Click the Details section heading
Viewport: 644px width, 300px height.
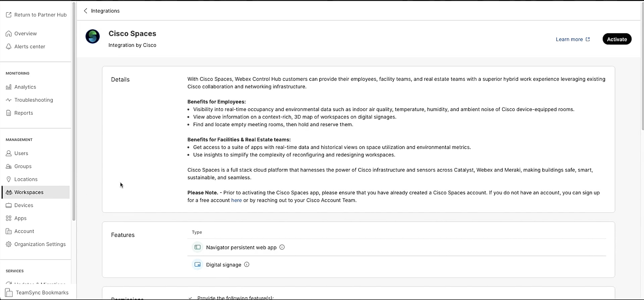pyautogui.click(x=120, y=79)
